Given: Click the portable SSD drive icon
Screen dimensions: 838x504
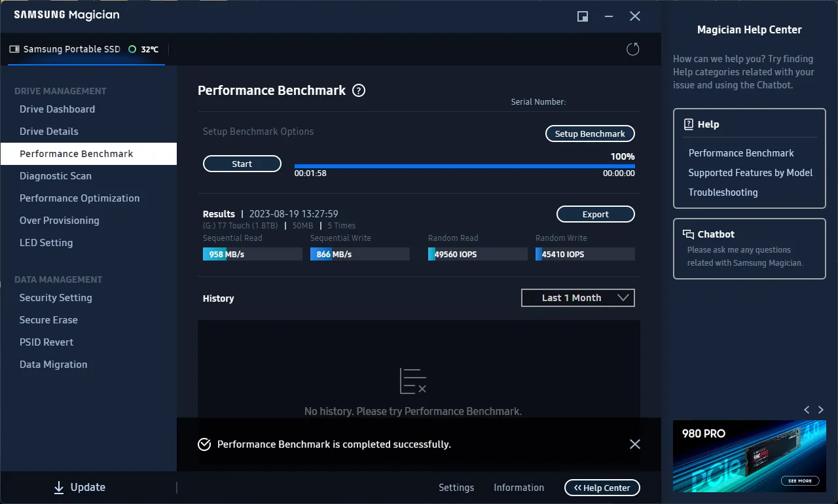Looking at the screenshot, I should point(14,49).
